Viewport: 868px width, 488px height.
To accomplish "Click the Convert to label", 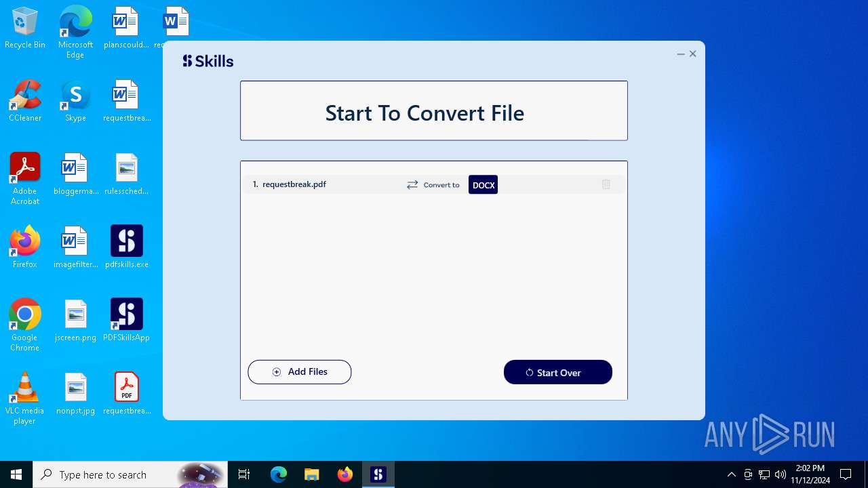I will pos(441,185).
